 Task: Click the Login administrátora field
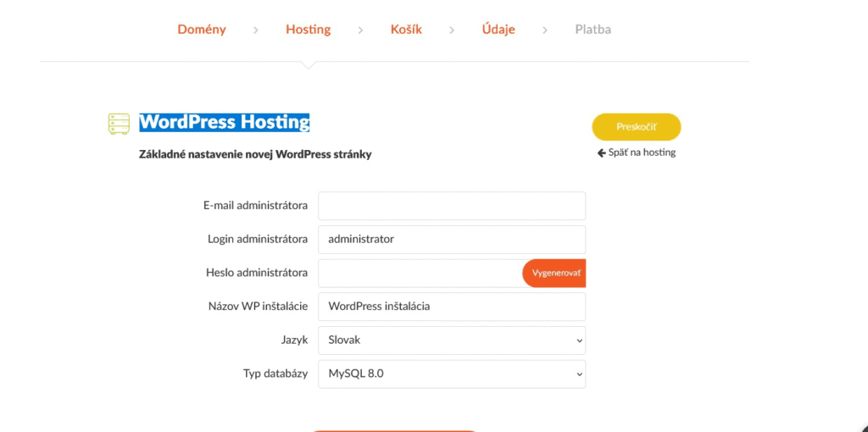(452, 240)
